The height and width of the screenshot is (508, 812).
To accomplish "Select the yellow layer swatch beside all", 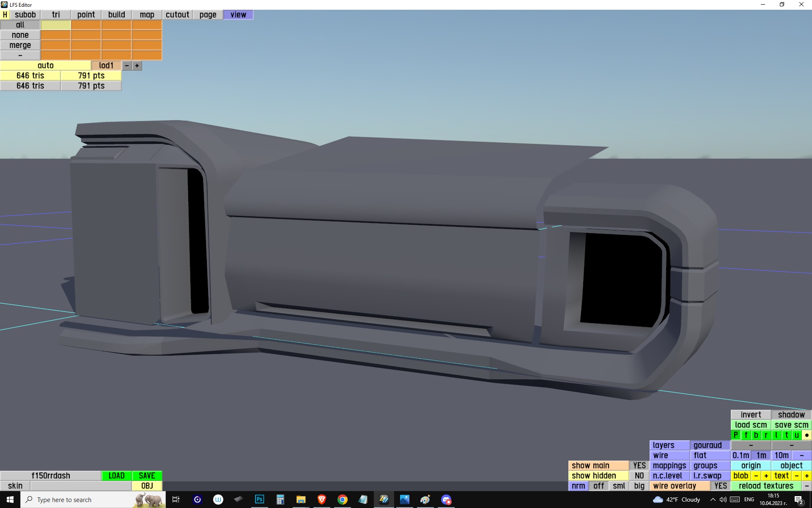I will point(55,25).
